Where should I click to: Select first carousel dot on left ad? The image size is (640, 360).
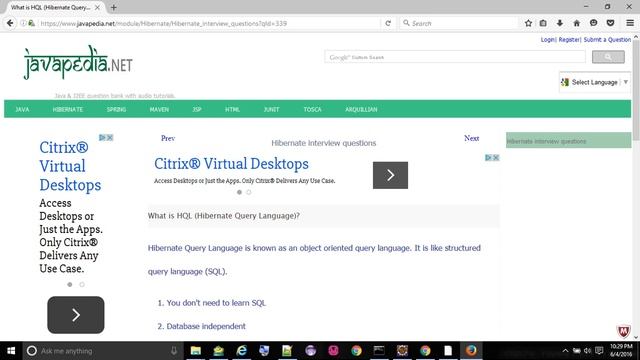(x=70, y=284)
